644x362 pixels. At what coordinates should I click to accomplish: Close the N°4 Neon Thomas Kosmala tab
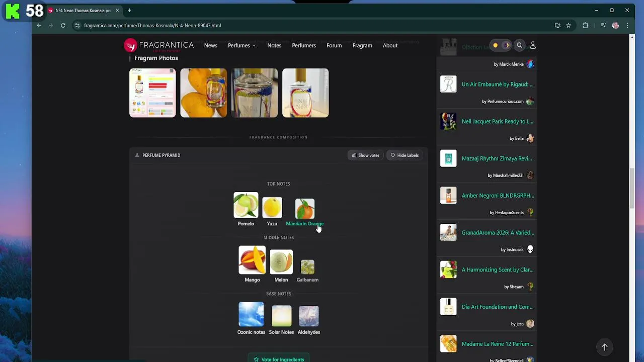pos(117,10)
